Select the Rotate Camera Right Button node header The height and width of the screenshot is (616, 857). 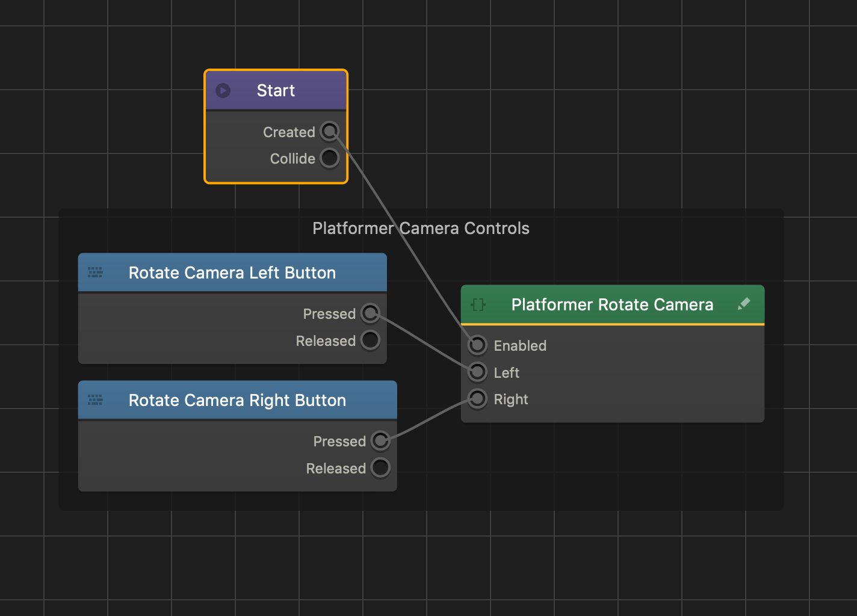[237, 401]
